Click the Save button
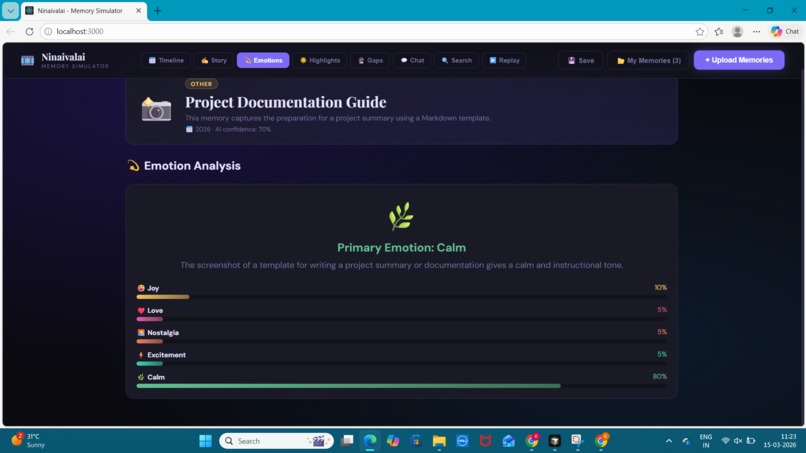Viewport: 806px width, 453px height. click(581, 60)
